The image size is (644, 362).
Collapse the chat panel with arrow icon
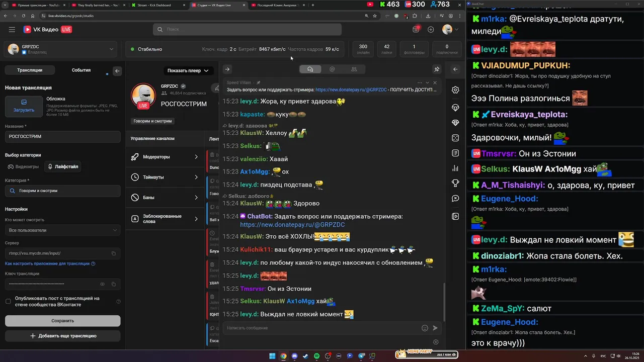[227, 69]
